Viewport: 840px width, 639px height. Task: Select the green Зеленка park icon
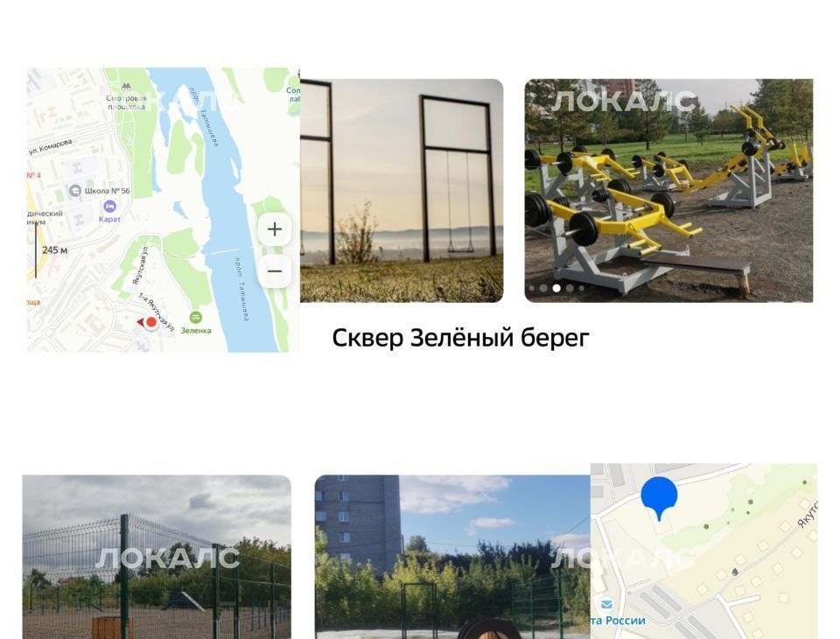[x=195, y=318]
